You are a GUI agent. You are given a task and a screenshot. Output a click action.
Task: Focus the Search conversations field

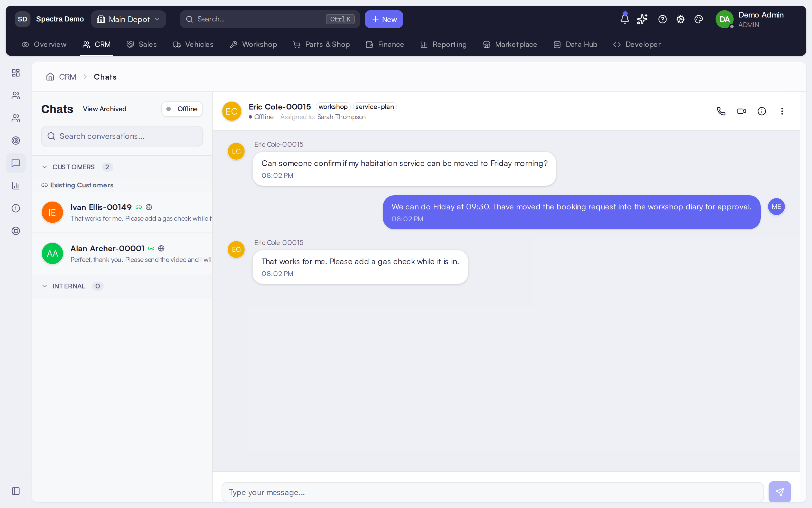[122, 136]
